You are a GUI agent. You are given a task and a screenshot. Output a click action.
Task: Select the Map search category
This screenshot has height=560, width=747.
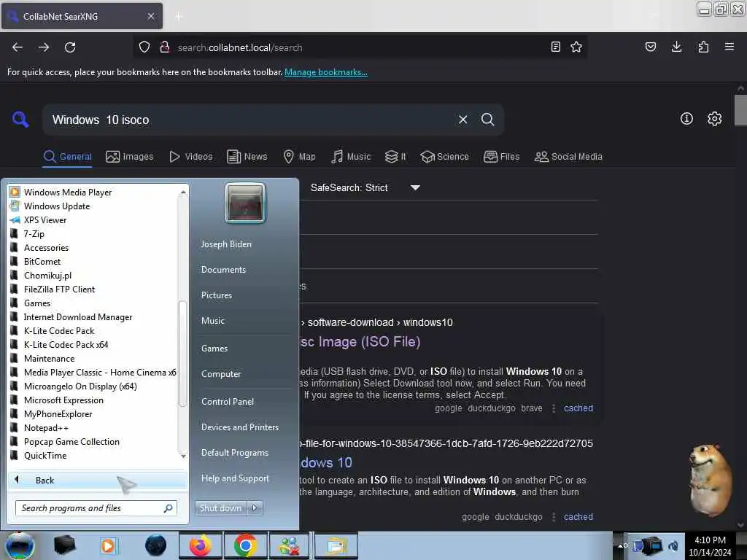pyautogui.click(x=299, y=157)
